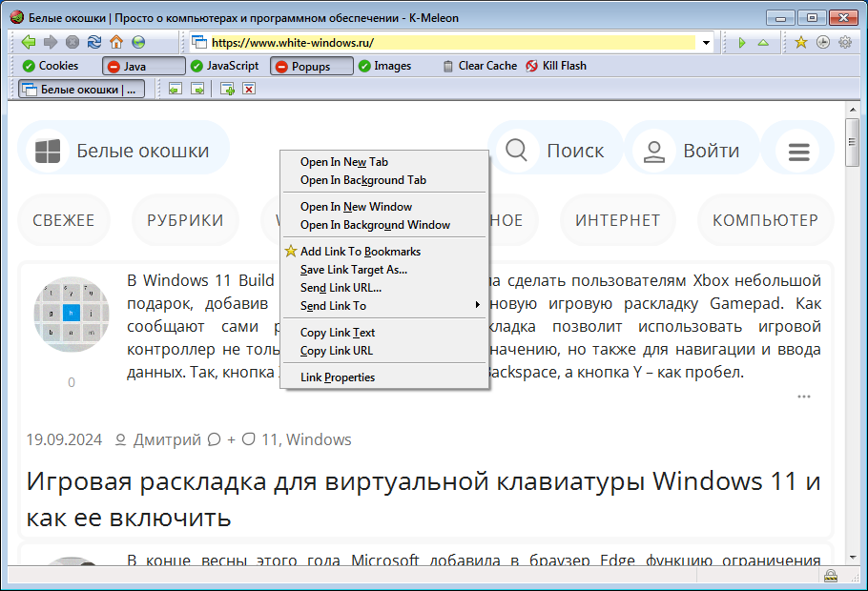Image resolution: width=868 pixels, height=591 pixels.
Task: Click the Kill Flash icon
Action: (x=531, y=66)
